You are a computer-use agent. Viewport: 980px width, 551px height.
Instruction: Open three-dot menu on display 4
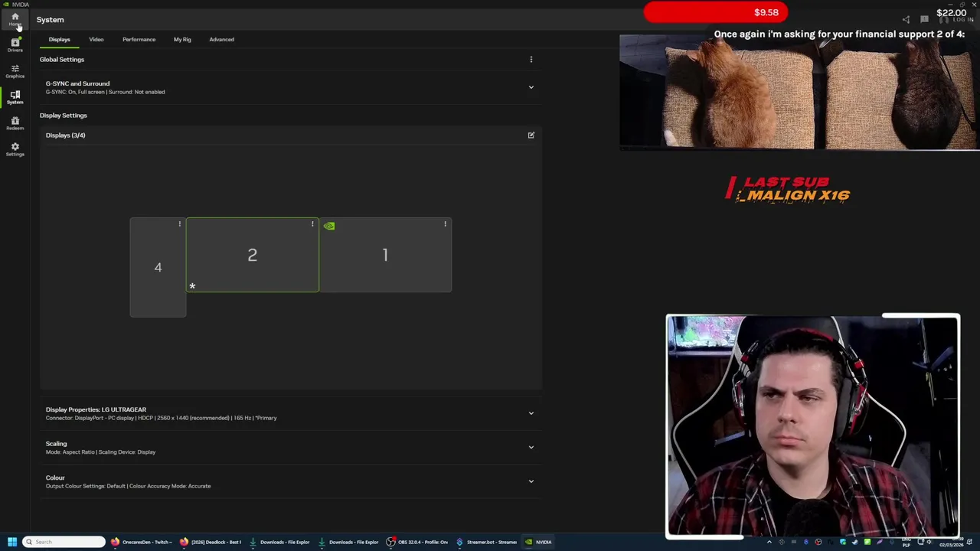pos(180,224)
